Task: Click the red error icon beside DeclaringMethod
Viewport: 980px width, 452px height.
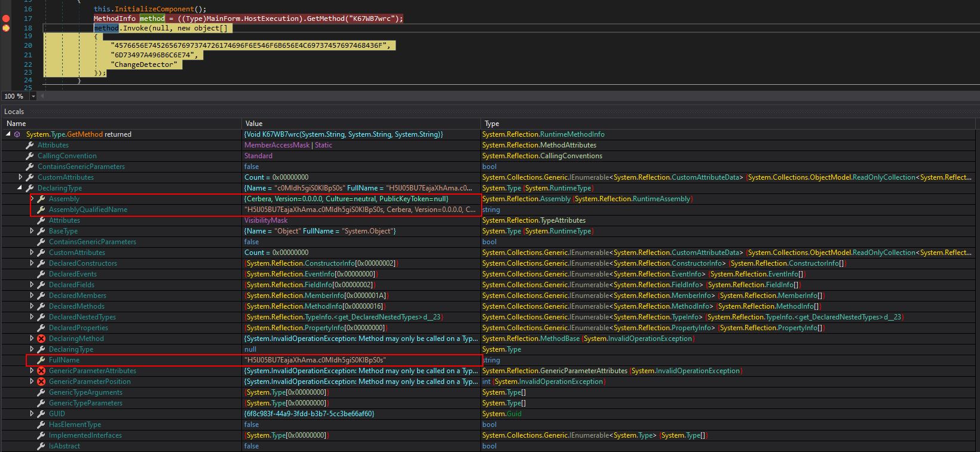Action: pyautogui.click(x=41, y=339)
